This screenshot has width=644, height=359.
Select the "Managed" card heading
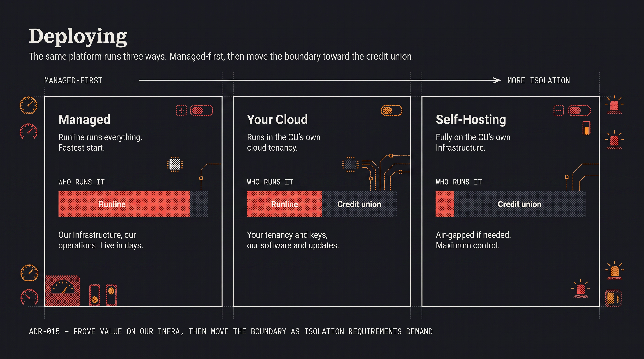pyautogui.click(x=84, y=120)
